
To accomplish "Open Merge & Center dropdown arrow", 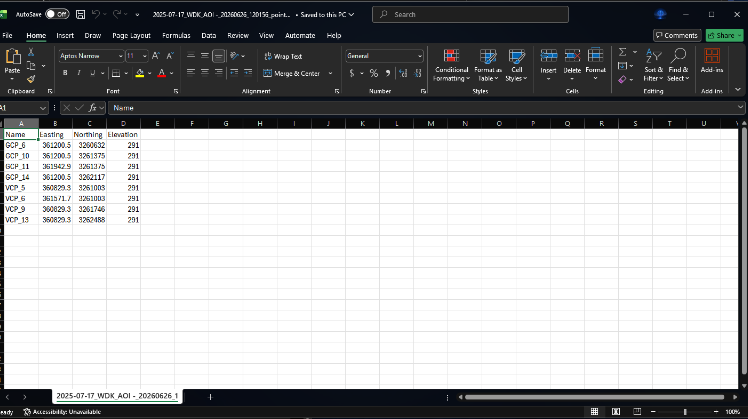I will [x=330, y=73].
